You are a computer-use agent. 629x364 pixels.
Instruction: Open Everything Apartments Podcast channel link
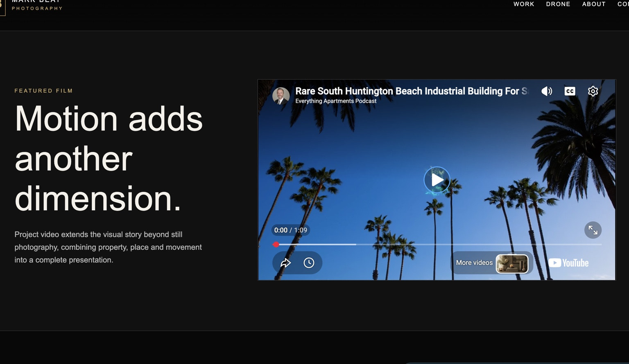pos(336,101)
